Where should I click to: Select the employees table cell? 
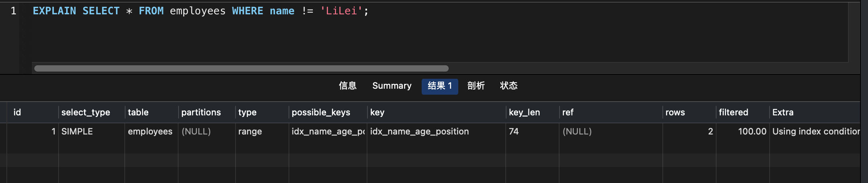tap(150, 132)
